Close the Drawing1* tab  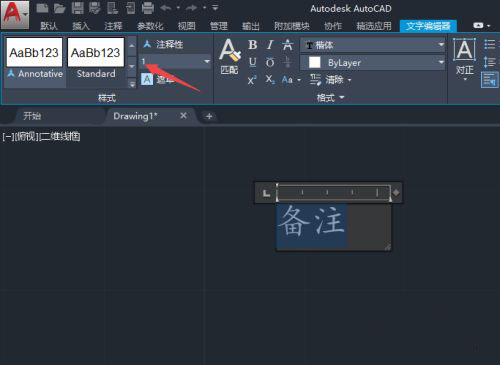(183, 116)
